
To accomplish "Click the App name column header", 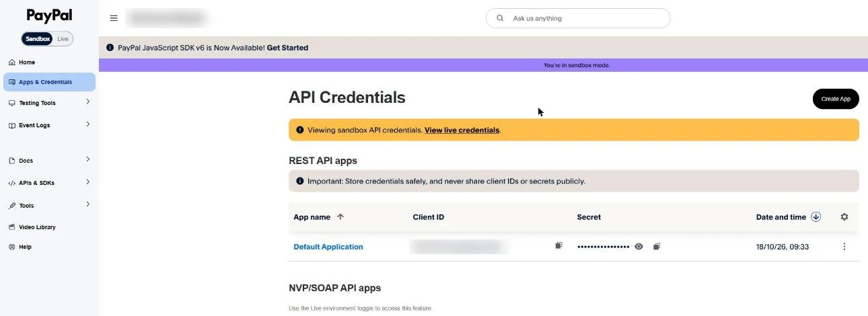I will click(x=312, y=217).
